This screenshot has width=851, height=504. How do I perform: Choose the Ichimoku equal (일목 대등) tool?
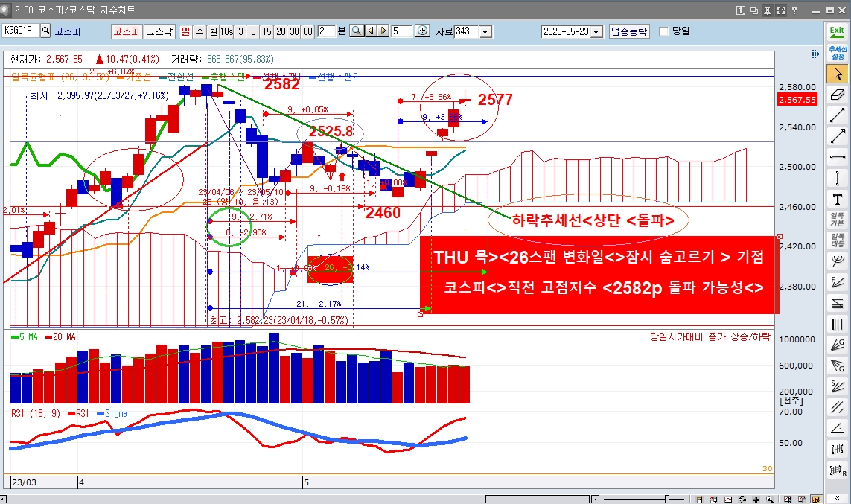[837, 240]
